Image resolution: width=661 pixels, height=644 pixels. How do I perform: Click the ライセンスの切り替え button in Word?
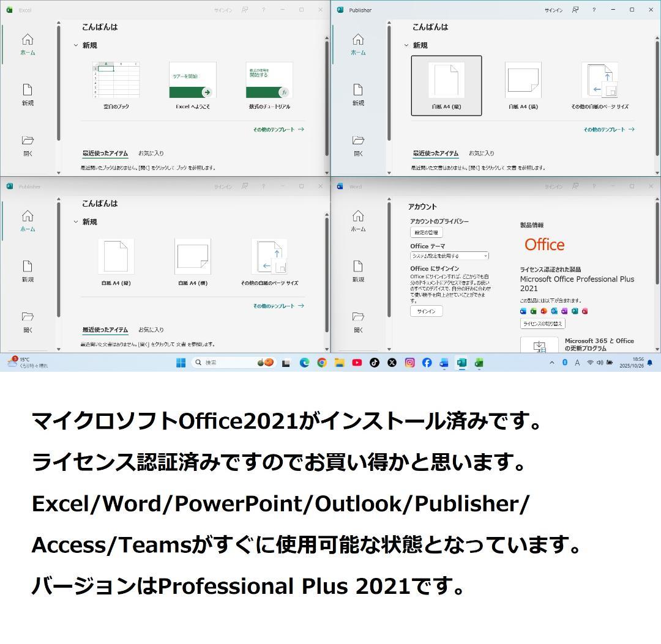542,324
